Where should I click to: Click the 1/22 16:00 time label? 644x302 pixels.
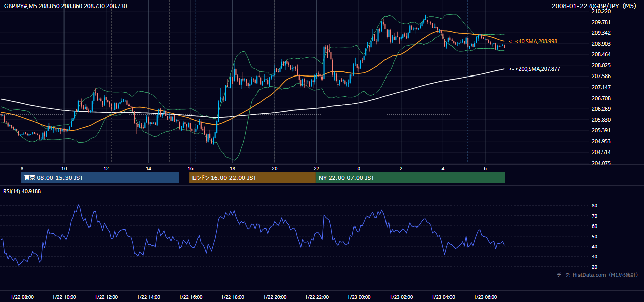pyautogui.click(x=190, y=297)
